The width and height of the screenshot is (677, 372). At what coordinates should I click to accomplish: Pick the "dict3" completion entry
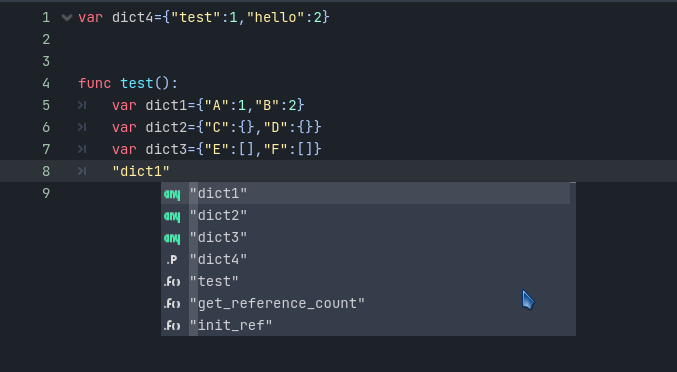click(x=365, y=237)
